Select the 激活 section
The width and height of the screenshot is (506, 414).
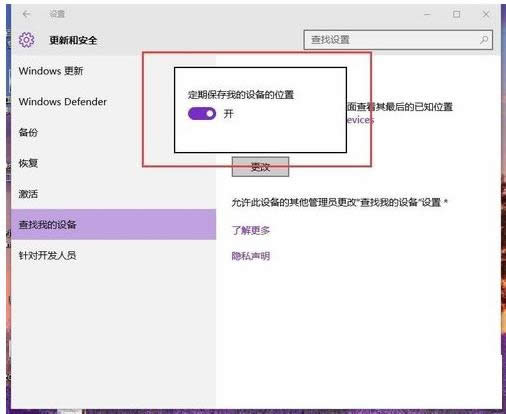28,194
